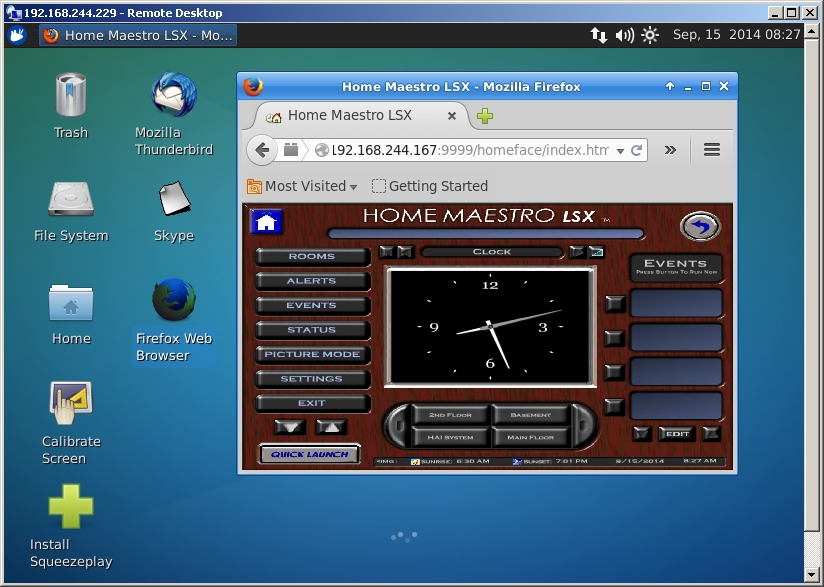Expand the Most Visited bookmarks dropdown
The image size is (824, 587).
(x=302, y=186)
